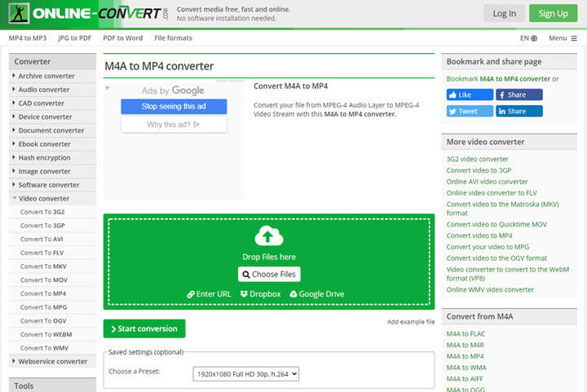Open M4A to AIFF link
587x392 pixels.
(465, 379)
